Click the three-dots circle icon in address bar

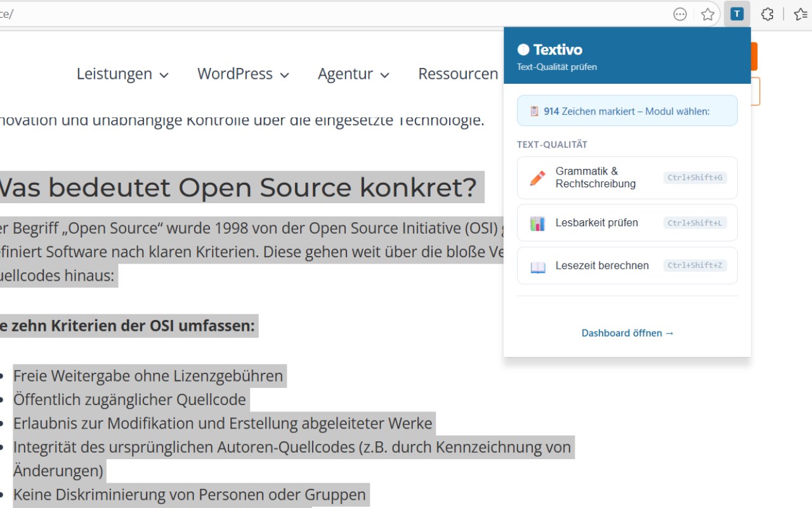tap(680, 14)
